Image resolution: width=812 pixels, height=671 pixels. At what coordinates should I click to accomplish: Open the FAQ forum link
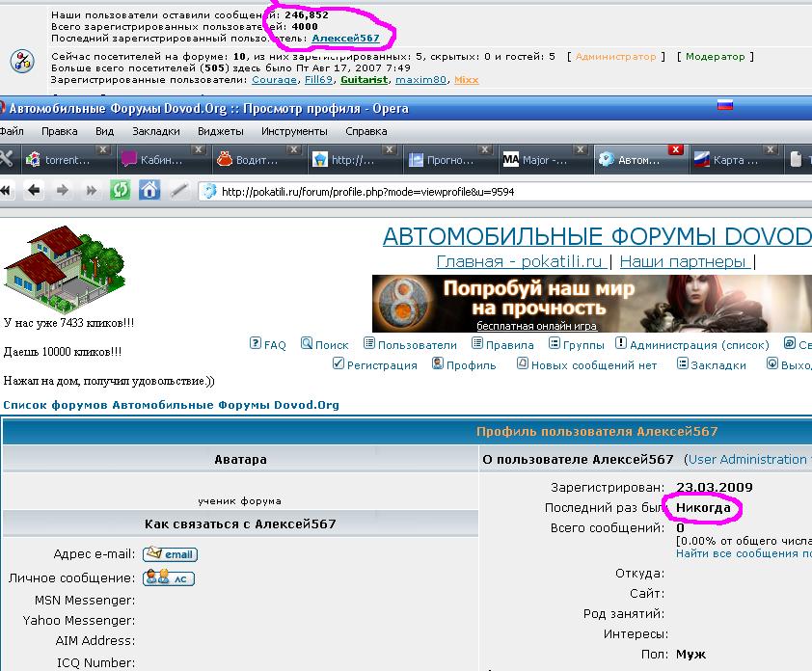(x=268, y=344)
